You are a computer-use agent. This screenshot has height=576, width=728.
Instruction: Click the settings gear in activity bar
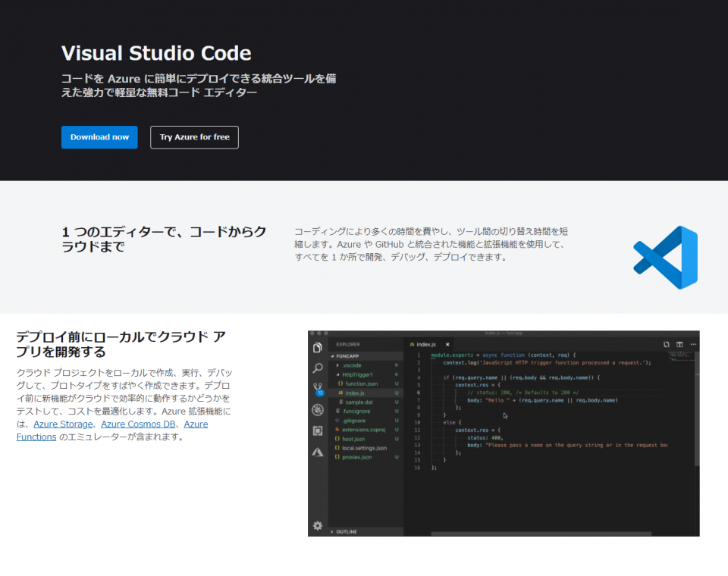[318, 525]
